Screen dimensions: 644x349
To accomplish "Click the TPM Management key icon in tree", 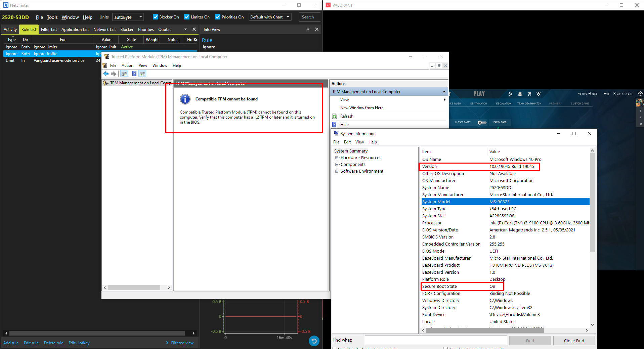I will tap(106, 83).
